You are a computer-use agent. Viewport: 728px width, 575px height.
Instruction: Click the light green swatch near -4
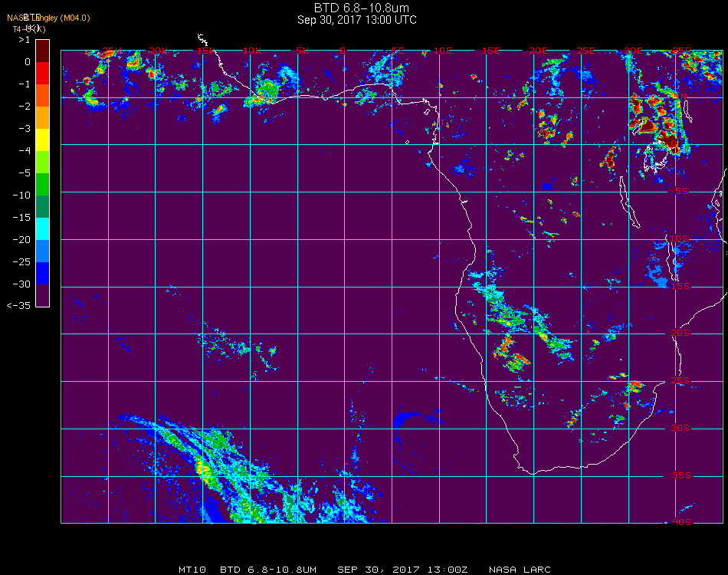[42, 162]
